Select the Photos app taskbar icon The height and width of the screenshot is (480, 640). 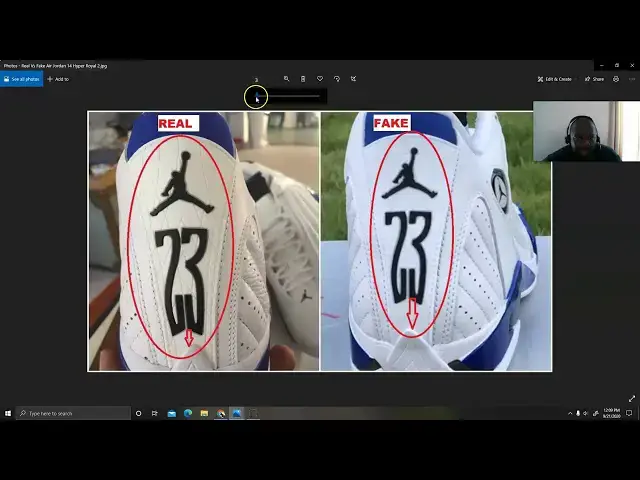click(x=237, y=413)
